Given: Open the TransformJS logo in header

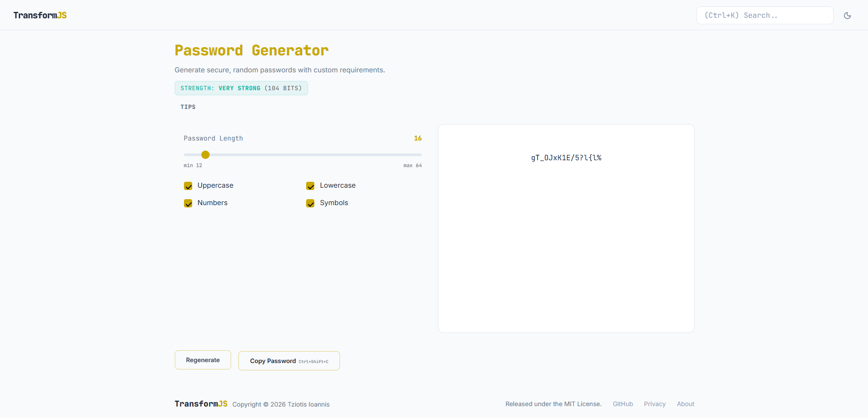Looking at the screenshot, I should coord(40,15).
